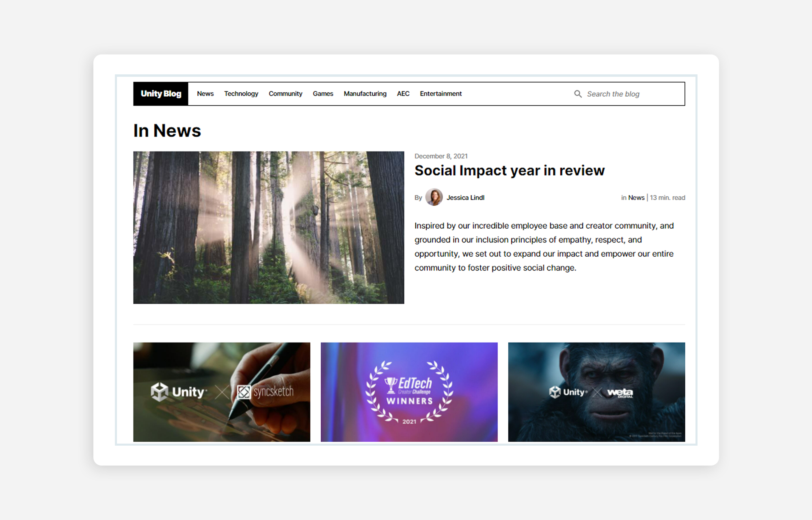Viewport: 812px width, 520px height.
Task: Go to the Games nav item
Action: coord(323,94)
